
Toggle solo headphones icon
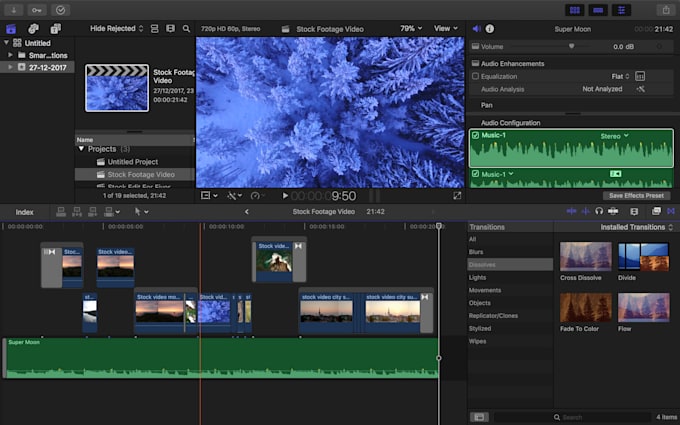(x=599, y=211)
